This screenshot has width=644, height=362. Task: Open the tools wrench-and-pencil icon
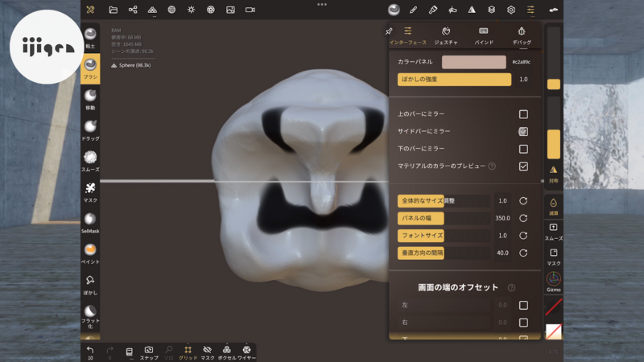90,10
